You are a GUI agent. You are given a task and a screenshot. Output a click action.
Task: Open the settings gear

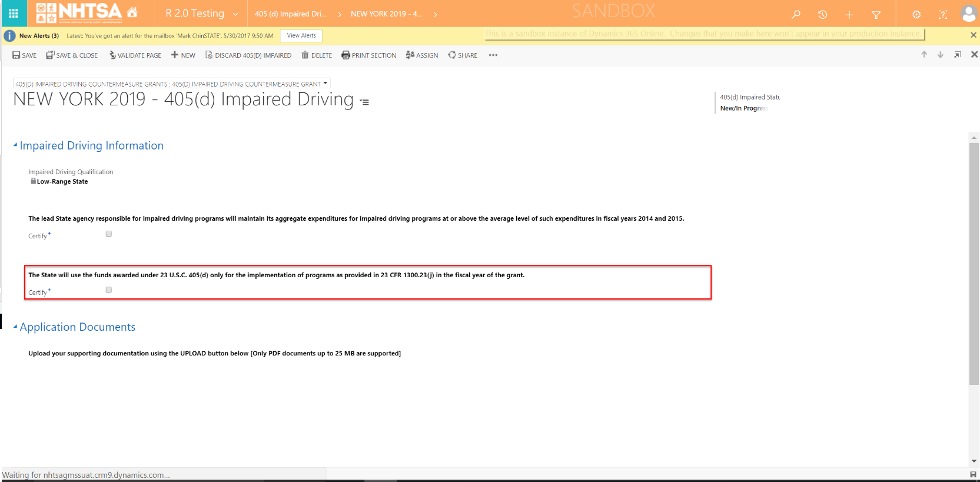(916, 14)
